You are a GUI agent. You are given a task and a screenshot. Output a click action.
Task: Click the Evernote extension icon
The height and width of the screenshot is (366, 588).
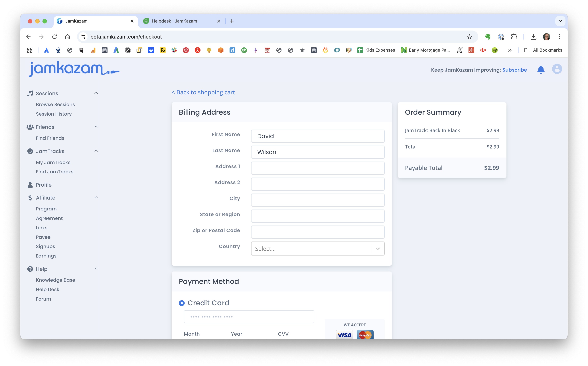pos(488,37)
